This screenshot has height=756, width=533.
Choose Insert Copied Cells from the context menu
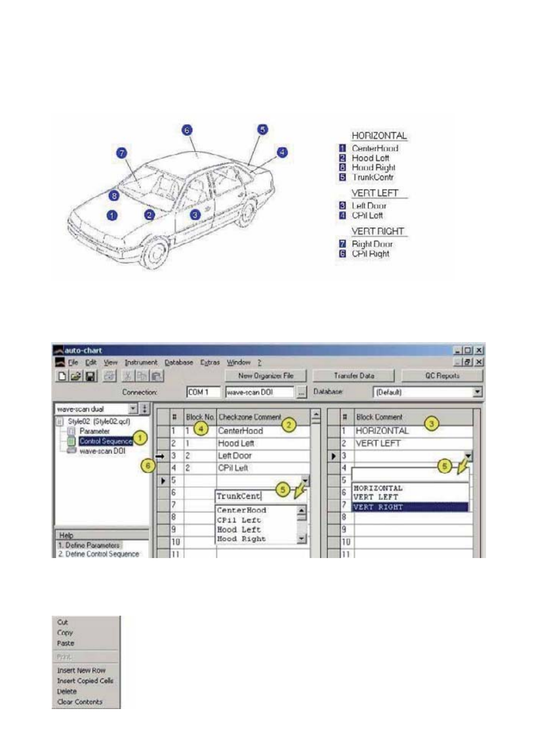tap(86, 681)
